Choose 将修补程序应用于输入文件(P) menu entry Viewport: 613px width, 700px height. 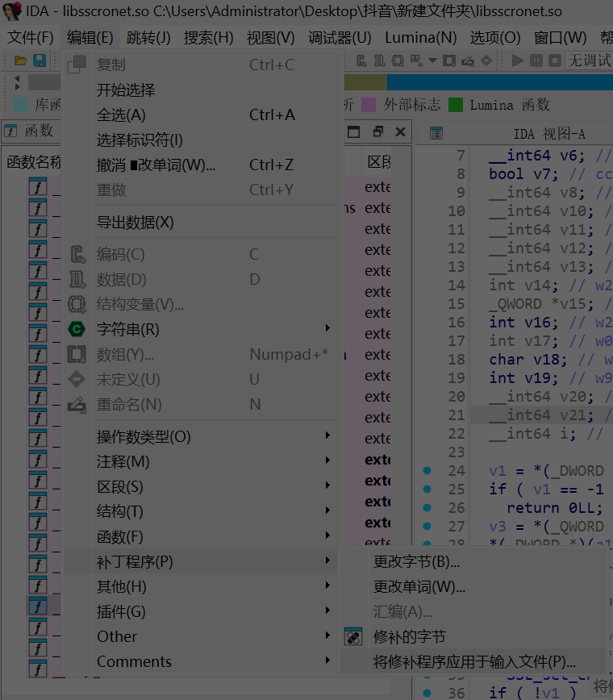[x=474, y=662]
